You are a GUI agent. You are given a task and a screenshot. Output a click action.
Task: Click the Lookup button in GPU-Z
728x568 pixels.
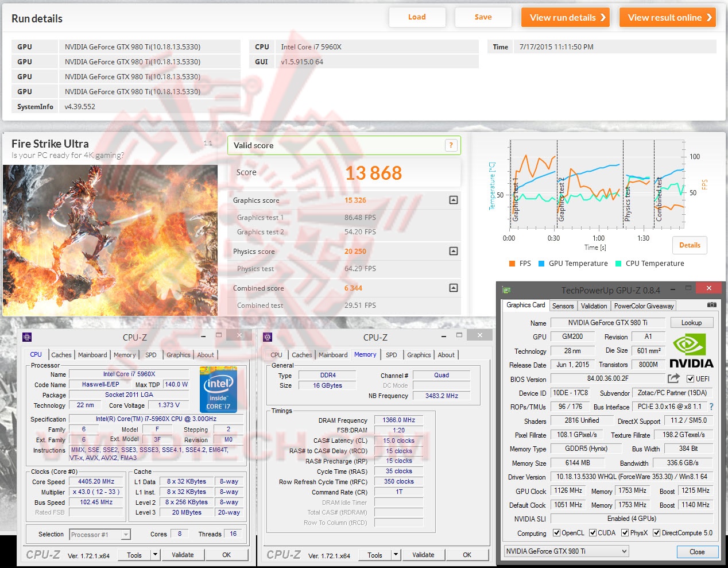(x=691, y=323)
